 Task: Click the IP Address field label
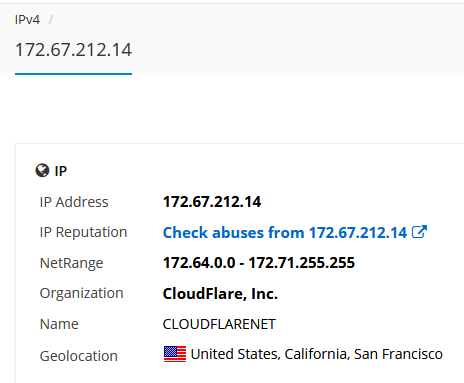(x=74, y=202)
